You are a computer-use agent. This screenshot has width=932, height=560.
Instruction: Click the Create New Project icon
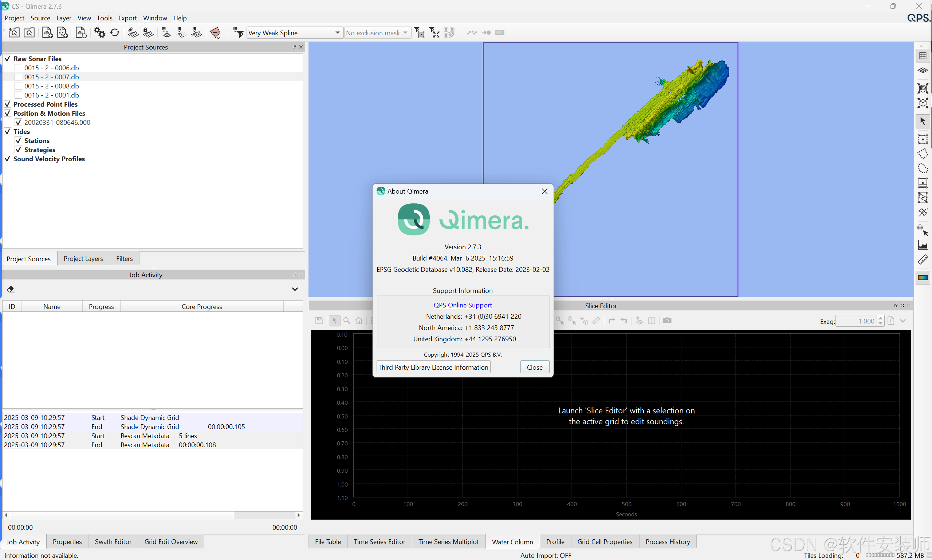14,33
